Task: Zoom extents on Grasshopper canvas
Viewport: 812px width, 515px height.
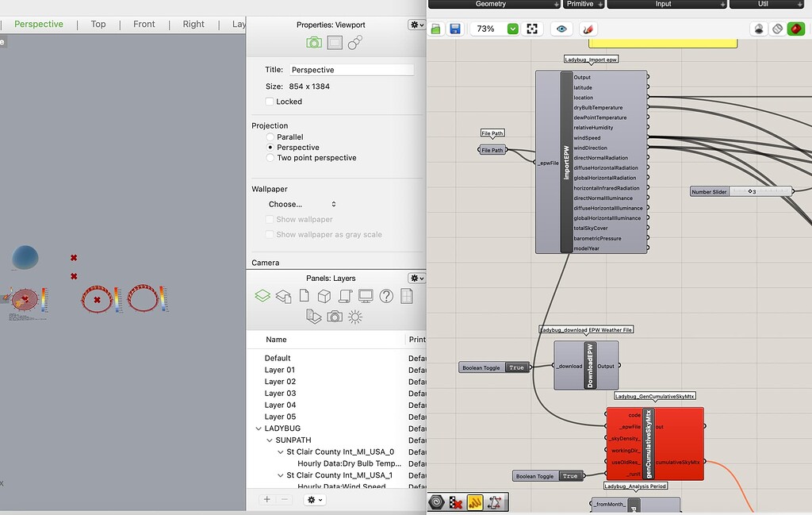Action: 532,29
